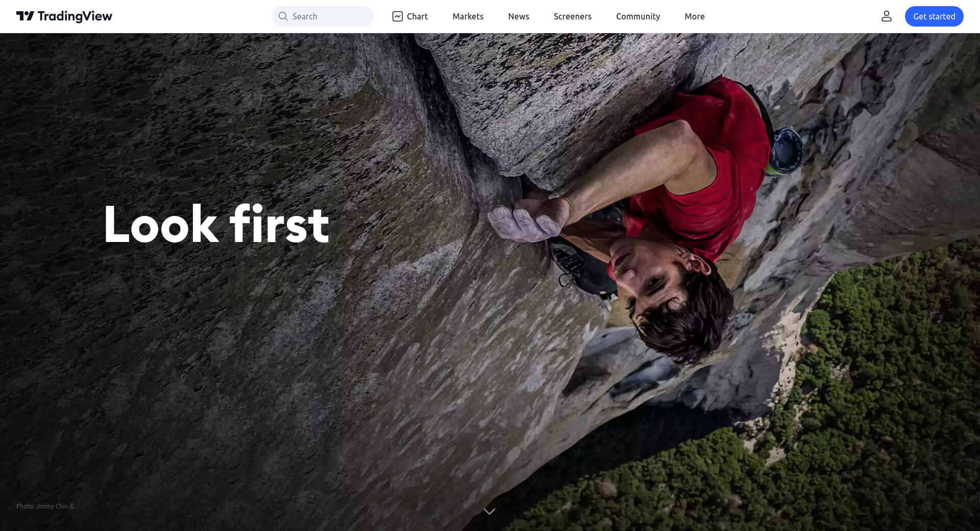Click the TradingView wordmark text
The height and width of the screenshot is (531, 980).
click(75, 16)
